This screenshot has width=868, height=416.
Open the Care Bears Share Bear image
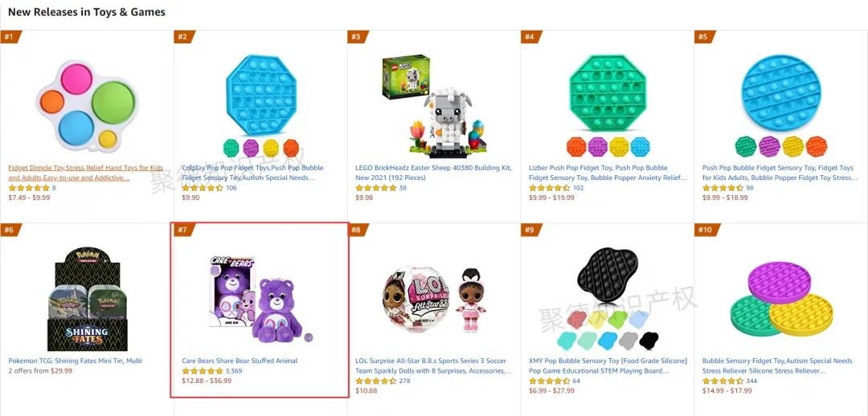[x=260, y=300]
